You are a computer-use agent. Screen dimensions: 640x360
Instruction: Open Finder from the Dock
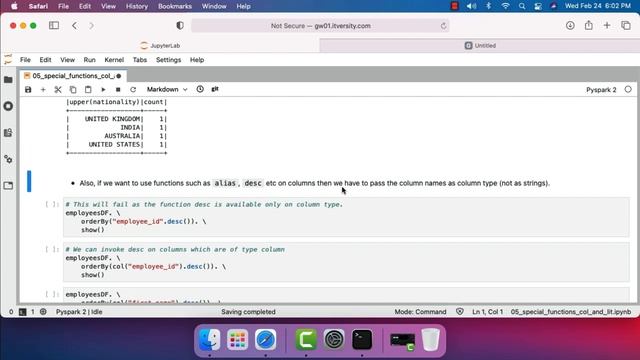pos(210,340)
